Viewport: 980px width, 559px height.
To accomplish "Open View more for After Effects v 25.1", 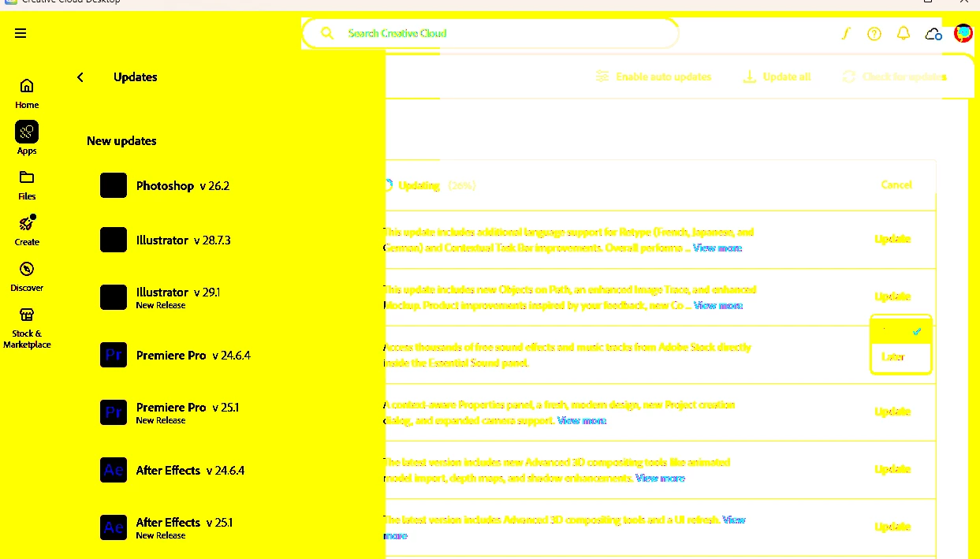I will pos(733,520).
